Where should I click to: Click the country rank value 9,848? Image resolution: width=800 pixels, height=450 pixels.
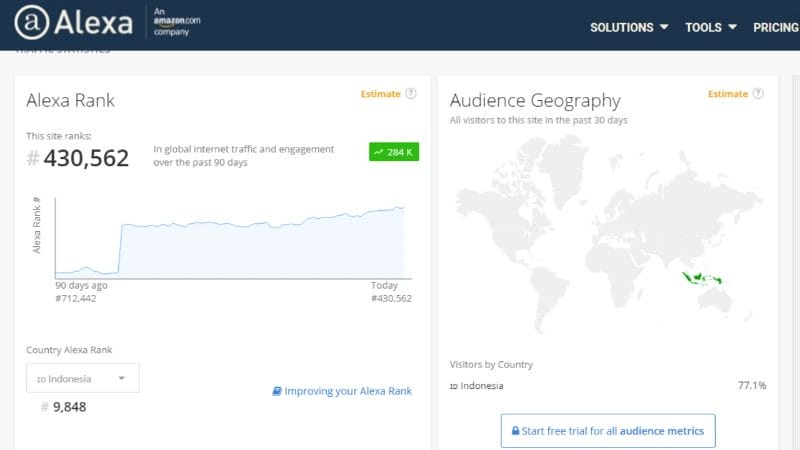coord(69,407)
